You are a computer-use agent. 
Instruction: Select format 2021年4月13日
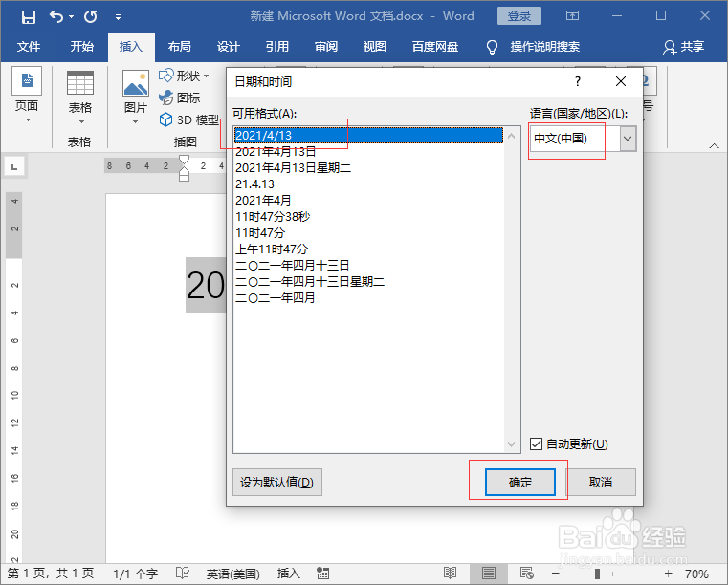click(368, 151)
